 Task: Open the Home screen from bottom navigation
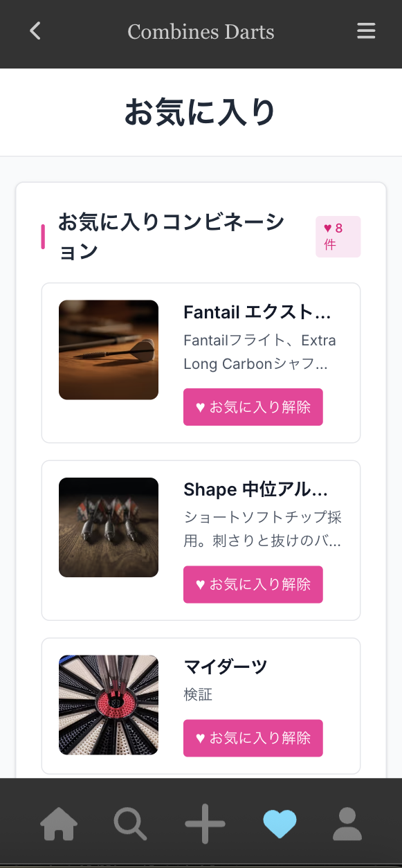point(58,824)
